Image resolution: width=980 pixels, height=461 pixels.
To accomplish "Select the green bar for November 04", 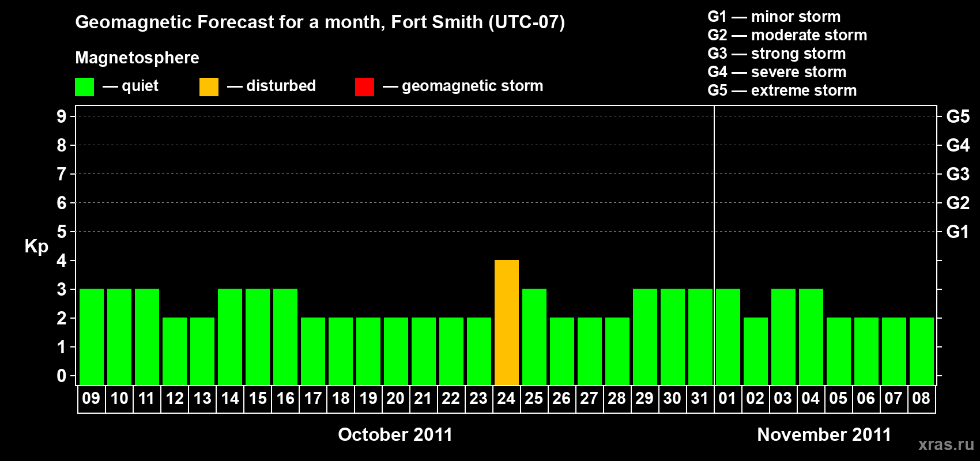I will click(x=811, y=337).
